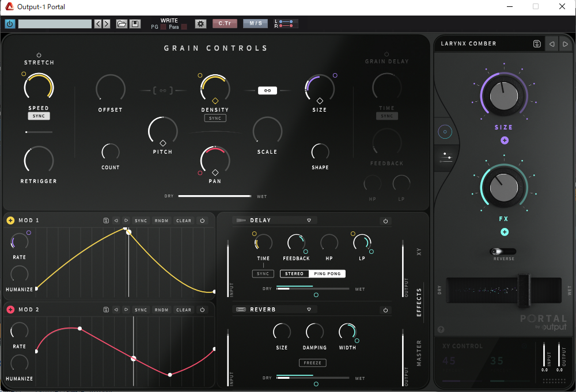
Task: Click the teal FX macro plus icon
Action: [505, 232]
